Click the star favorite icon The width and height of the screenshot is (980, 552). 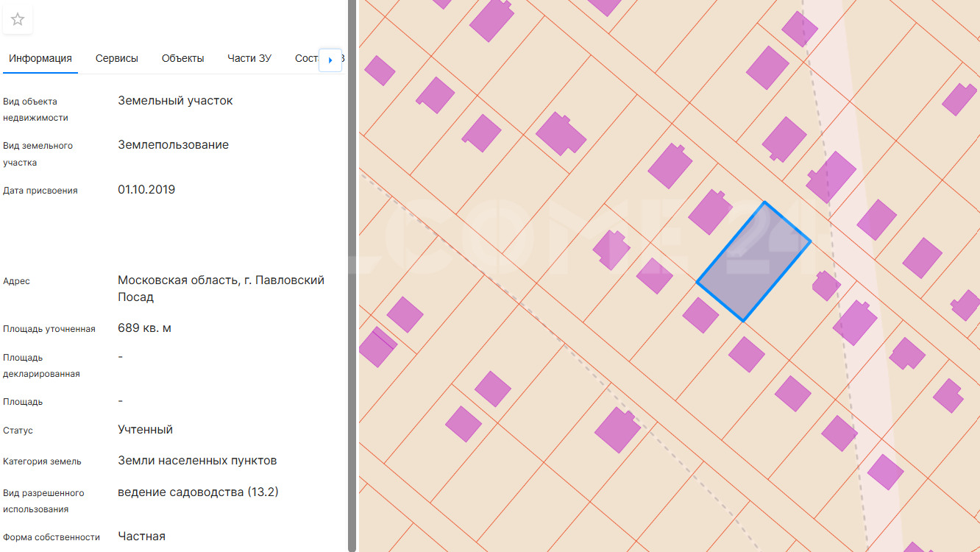point(18,19)
